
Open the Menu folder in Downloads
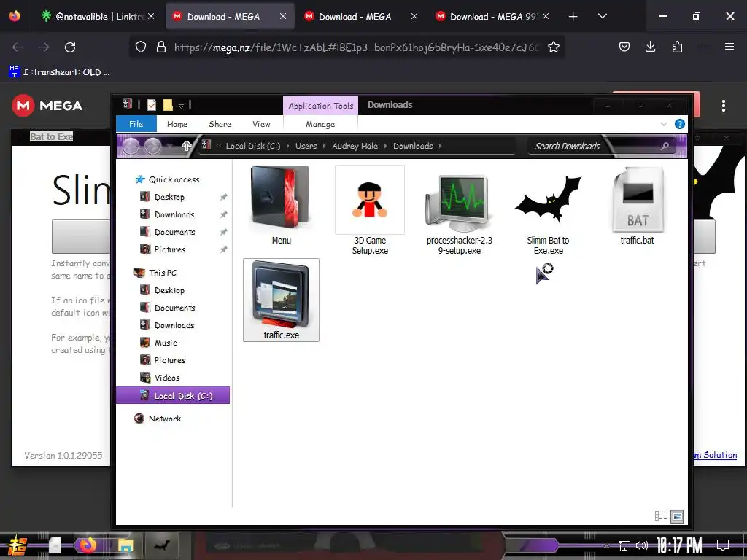point(281,206)
